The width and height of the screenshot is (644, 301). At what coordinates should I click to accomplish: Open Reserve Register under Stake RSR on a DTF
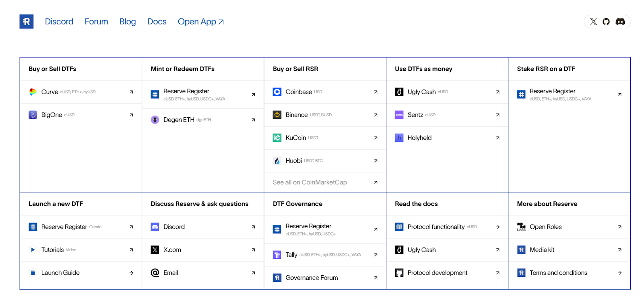(x=569, y=94)
